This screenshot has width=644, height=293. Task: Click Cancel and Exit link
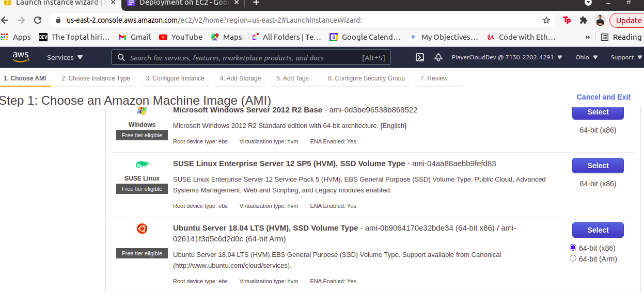point(603,97)
